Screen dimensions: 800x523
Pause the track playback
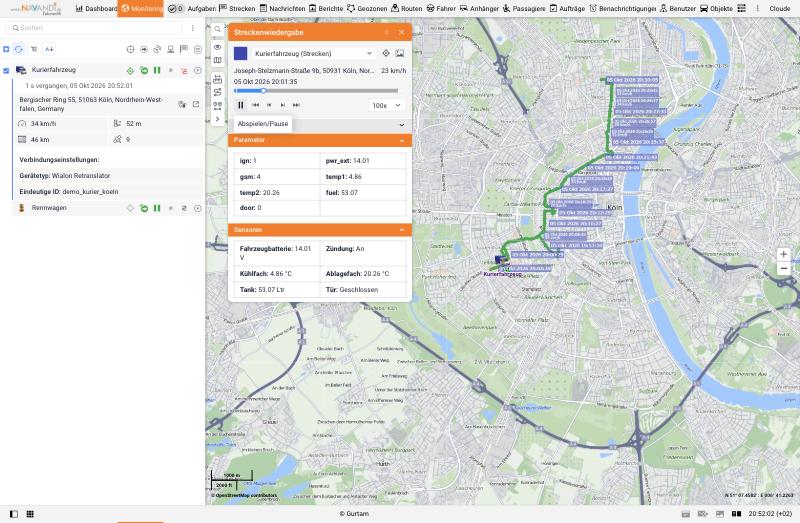[241, 105]
